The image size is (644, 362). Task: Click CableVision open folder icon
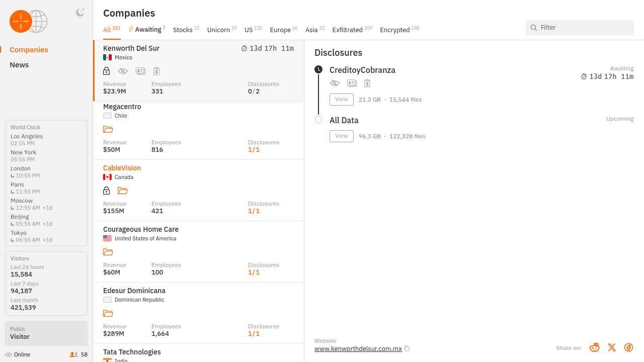coord(122,191)
